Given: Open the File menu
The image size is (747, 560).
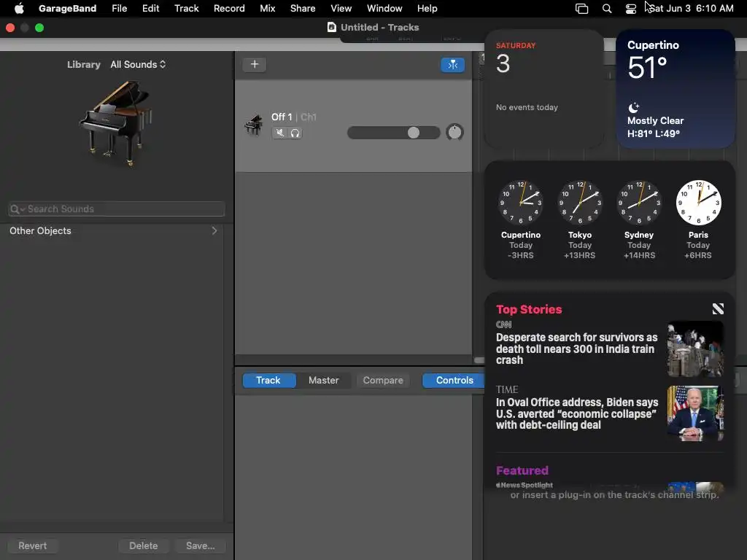Looking at the screenshot, I should (x=119, y=8).
